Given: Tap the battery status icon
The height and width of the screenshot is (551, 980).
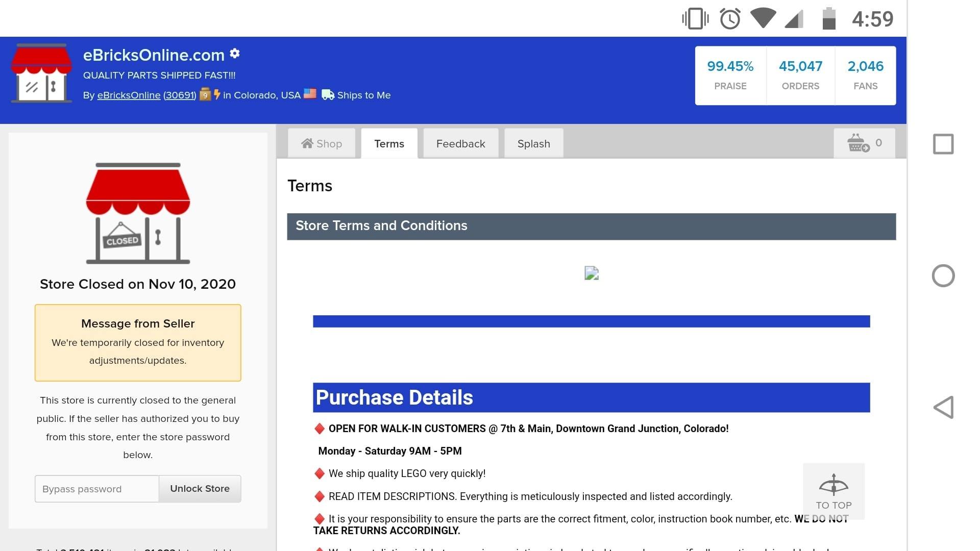Looking at the screenshot, I should point(829,19).
